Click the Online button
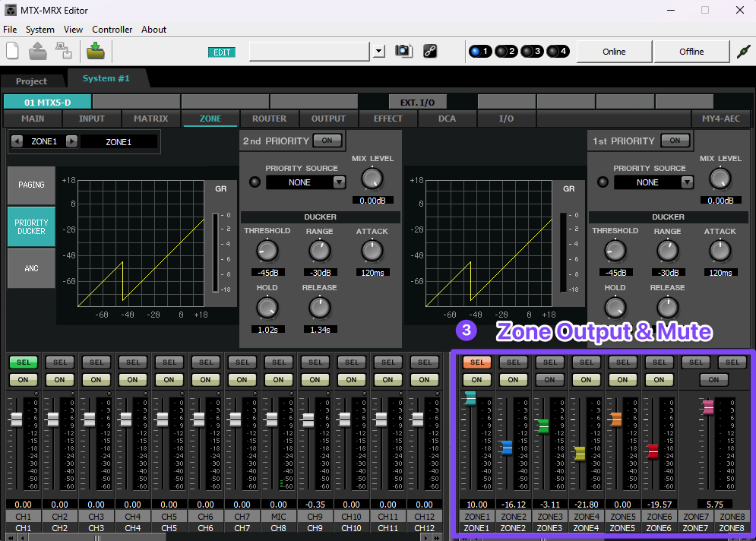 click(614, 52)
